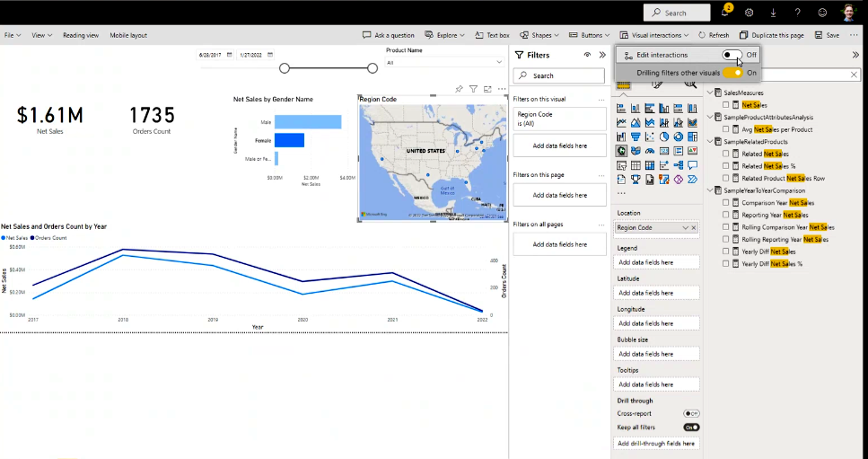This screenshot has width=868, height=459.
Task: Choose the decomposition tree visual
Action: [678, 165]
